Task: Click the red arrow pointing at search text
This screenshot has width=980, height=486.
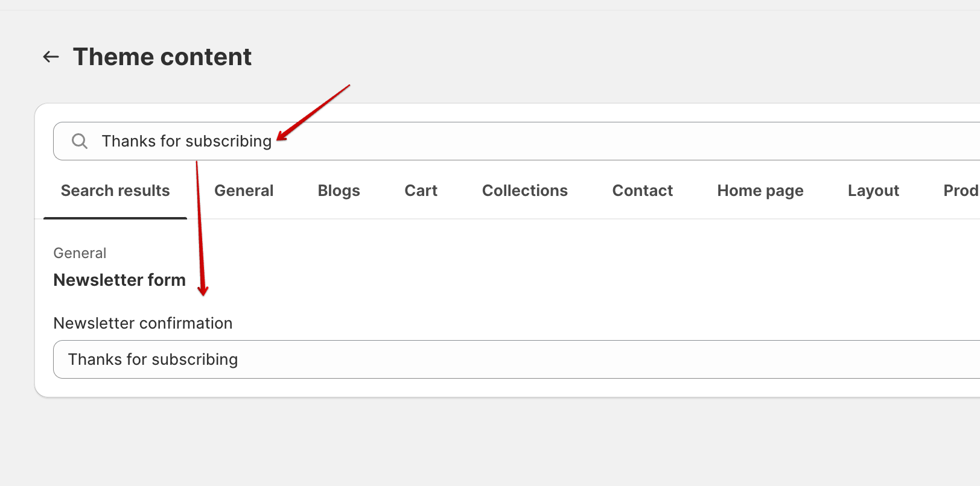Action: pos(313,113)
